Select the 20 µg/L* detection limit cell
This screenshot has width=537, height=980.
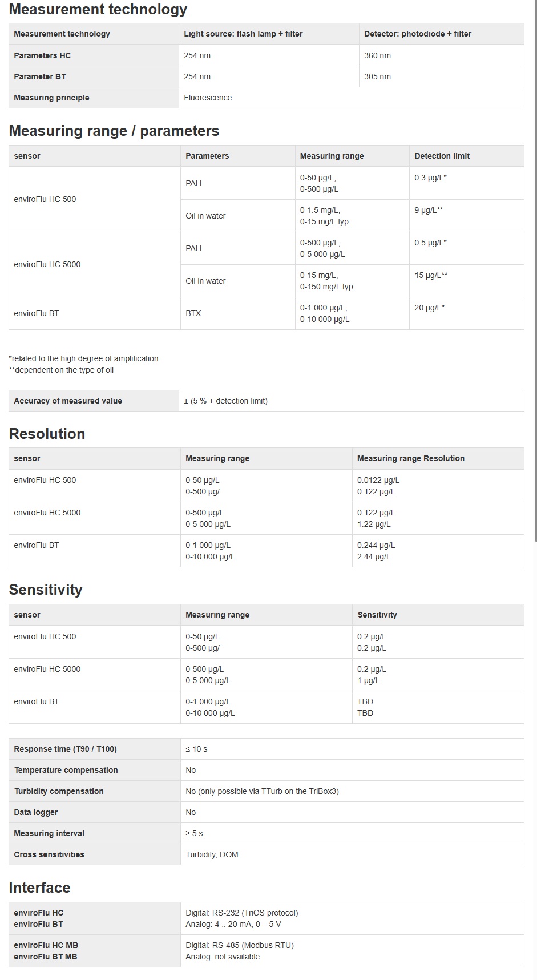(x=429, y=308)
